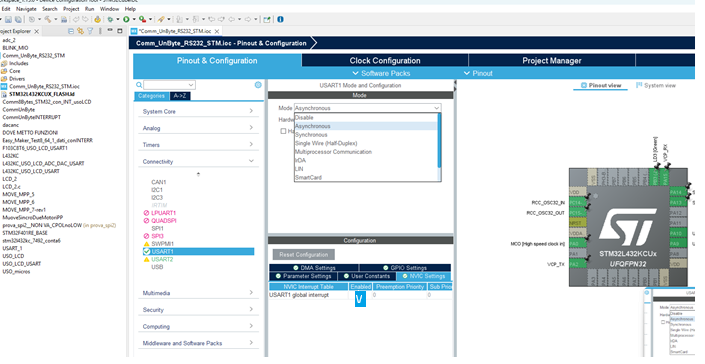Screen dimensions: 705x364
Task: Switch to Clock Configuration tab
Action: [x=385, y=61]
